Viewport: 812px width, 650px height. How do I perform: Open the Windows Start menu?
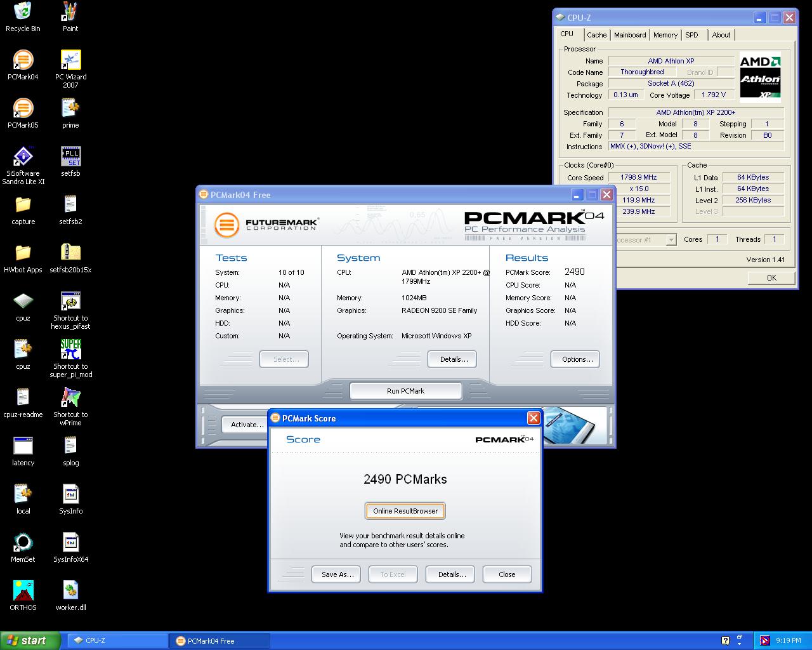[30, 640]
